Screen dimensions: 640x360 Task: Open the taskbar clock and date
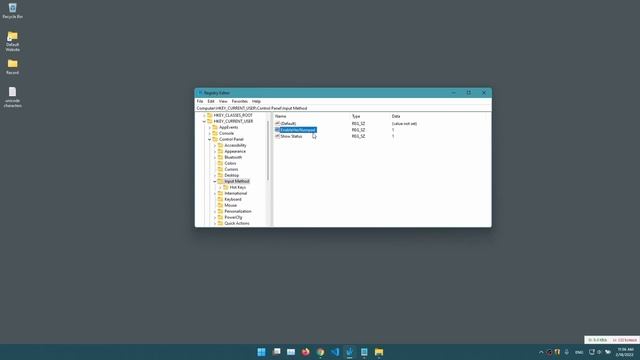[x=625, y=352]
